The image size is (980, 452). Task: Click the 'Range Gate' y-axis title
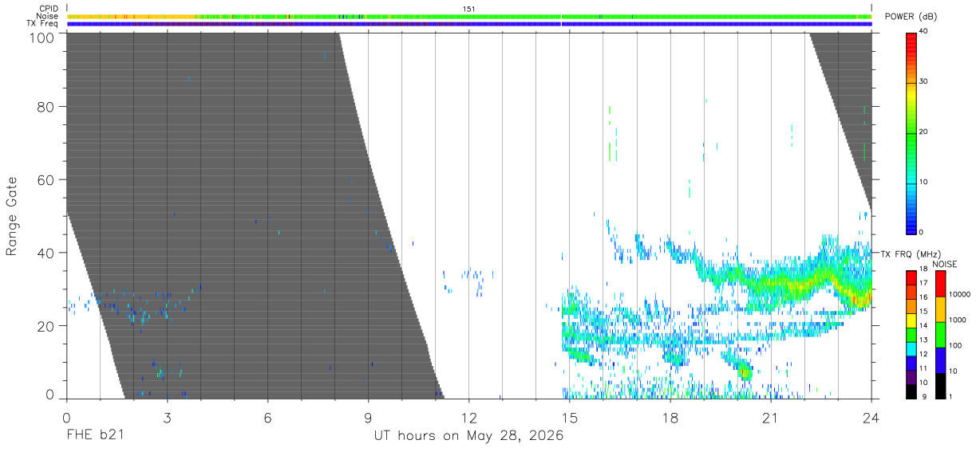tap(12, 216)
